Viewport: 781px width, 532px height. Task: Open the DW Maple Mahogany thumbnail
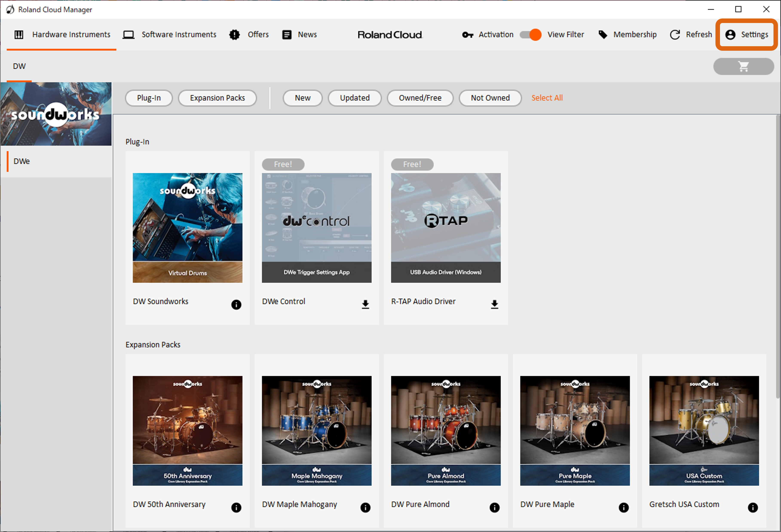317,431
